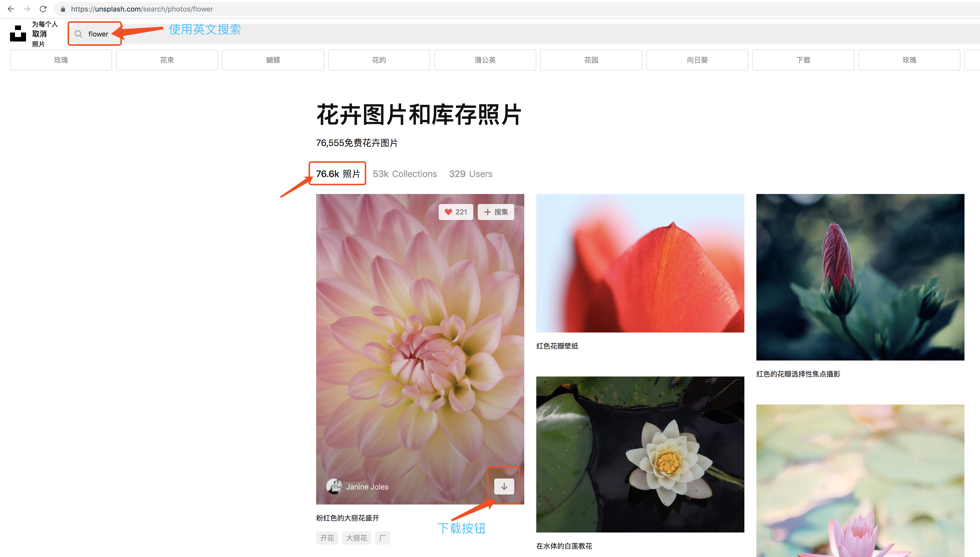Click in the flower search field
This screenshot has width=980, height=557.
click(x=98, y=34)
